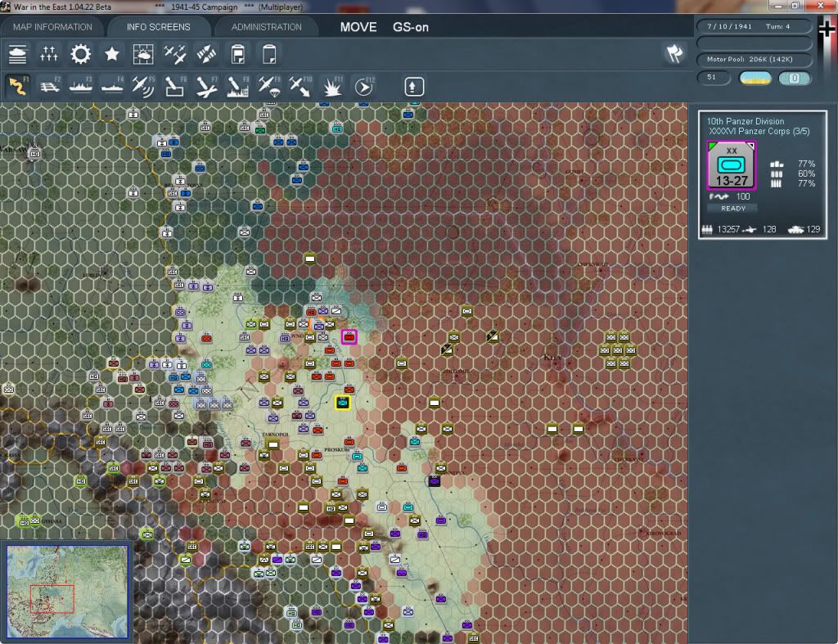Click the End Turn icon (F12)
Viewport: 838px width, 644px height.
(x=364, y=86)
